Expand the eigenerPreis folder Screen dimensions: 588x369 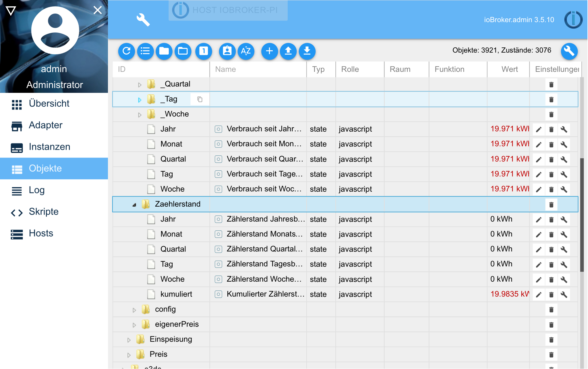point(134,325)
